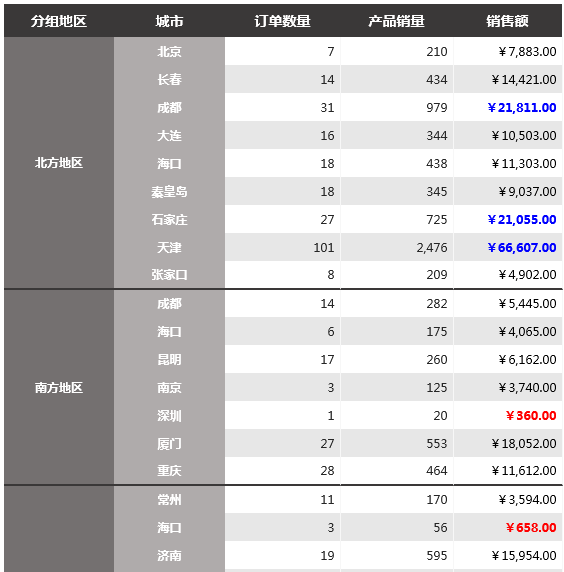The width and height of the screenshot is (564, 572).
Task: Select the 101 order quantity cell
Action: pos(282,247)
